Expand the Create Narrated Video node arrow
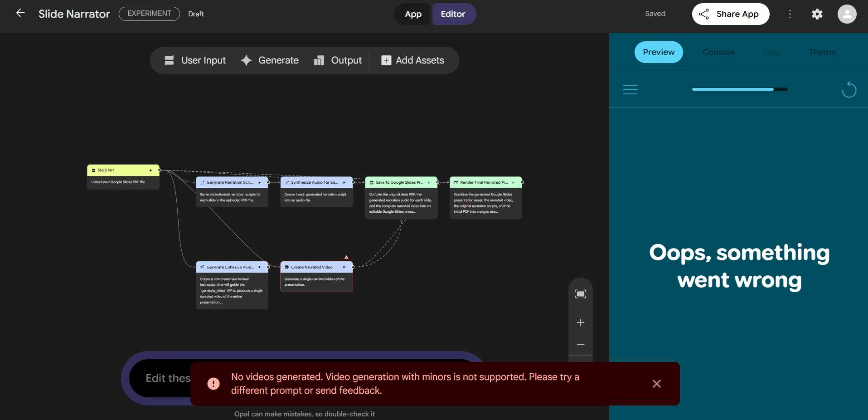The height and width of the screenshot is (420, 868). click(x=344, y=267)
